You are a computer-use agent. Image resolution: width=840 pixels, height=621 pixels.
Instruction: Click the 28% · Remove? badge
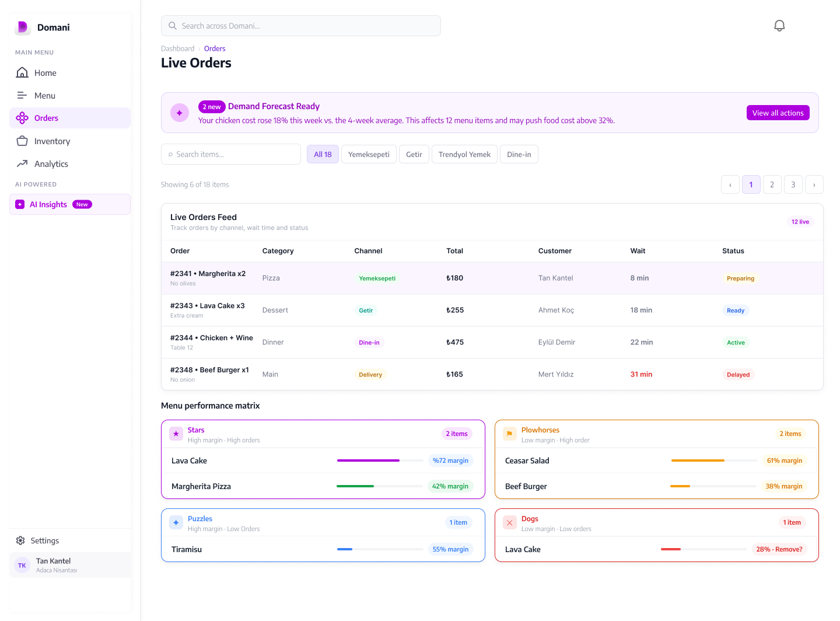[x=779, y=549]
